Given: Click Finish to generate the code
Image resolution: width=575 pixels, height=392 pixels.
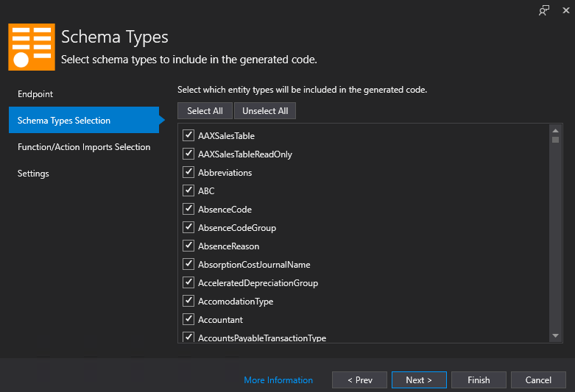Looking at the screenshot, I should coord(479,380).
